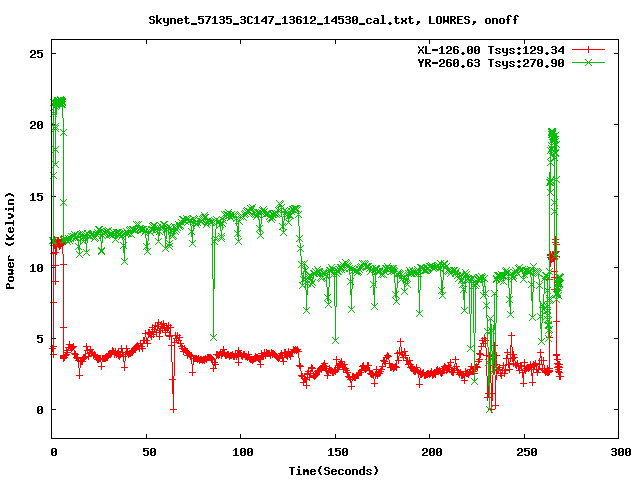Click the green legend line sample

click(x=588, y=62)
